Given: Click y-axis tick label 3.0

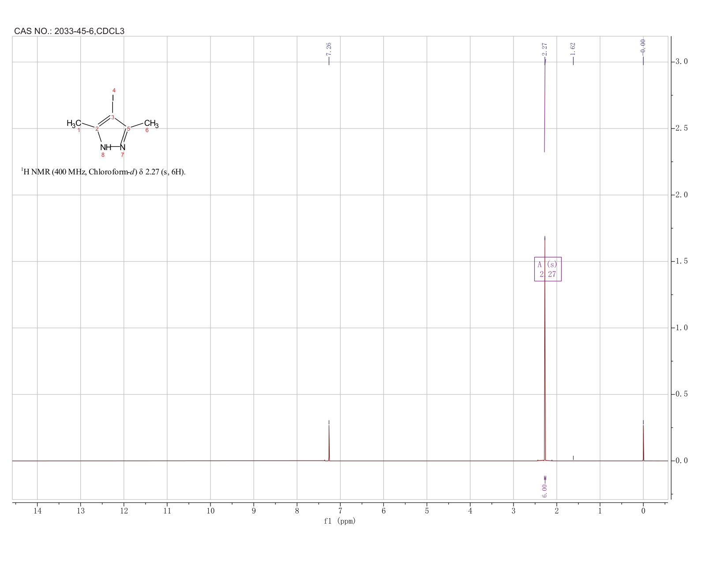Looking at the screenshot, I should click(682, 61).
